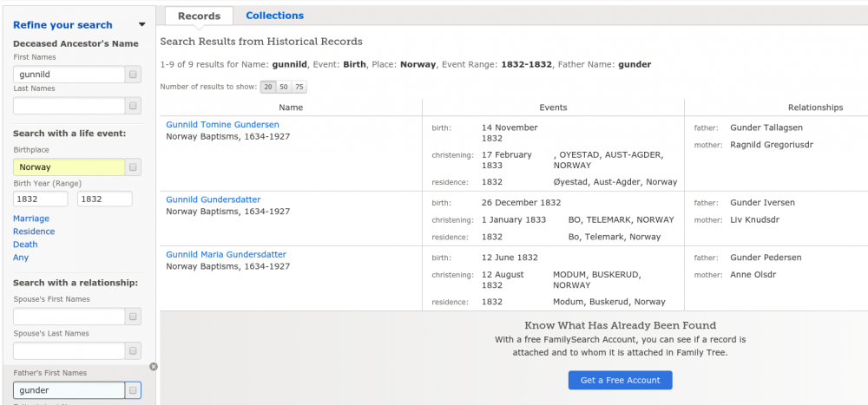Select the Records tab

pyautogui.click(x=199, y=16)
